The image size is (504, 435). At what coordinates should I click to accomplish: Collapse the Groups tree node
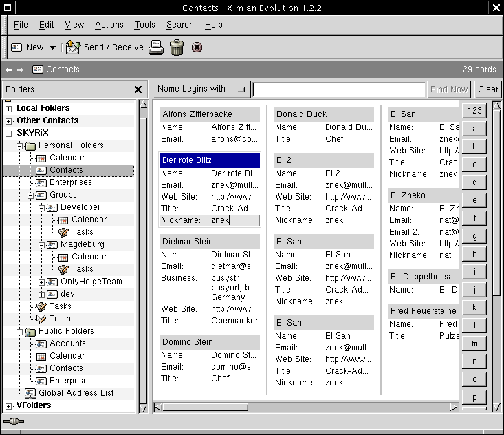click(30, 195)
